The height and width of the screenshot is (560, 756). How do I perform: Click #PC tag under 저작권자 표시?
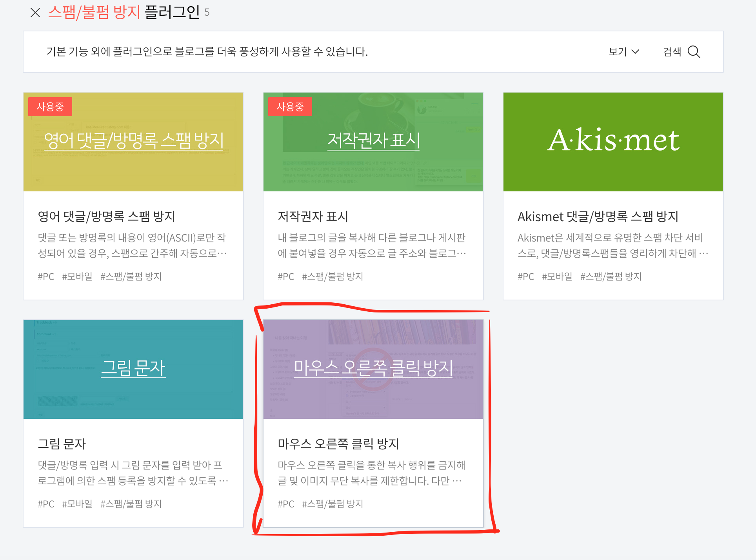pyautogui.click(x=286, y=276)
